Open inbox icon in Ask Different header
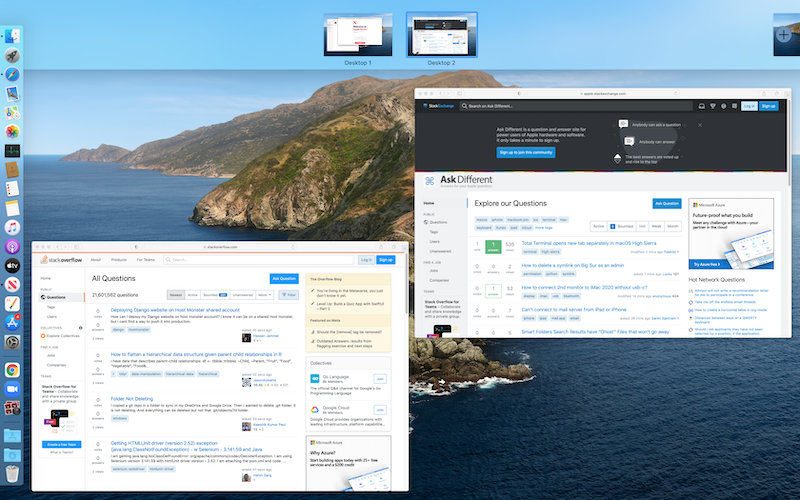 click(702, 106)
